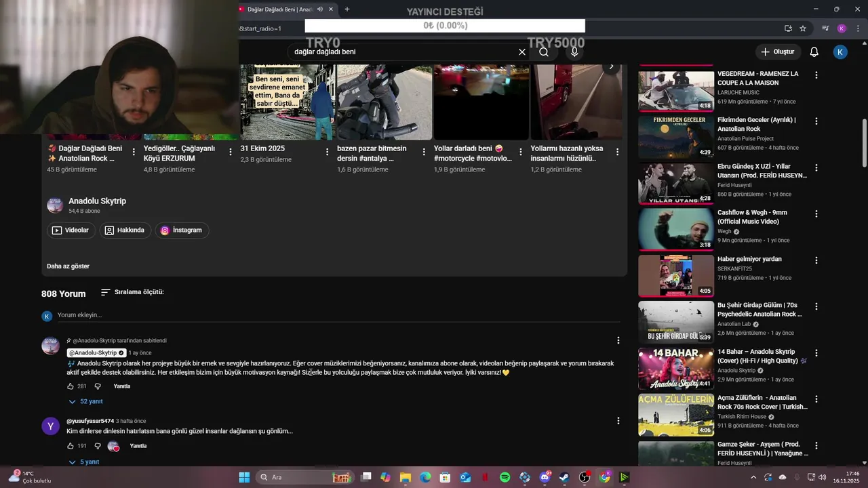Open the weather widget 14°C
This screenshot has width=868, height=488.
(x=30, y=477)
